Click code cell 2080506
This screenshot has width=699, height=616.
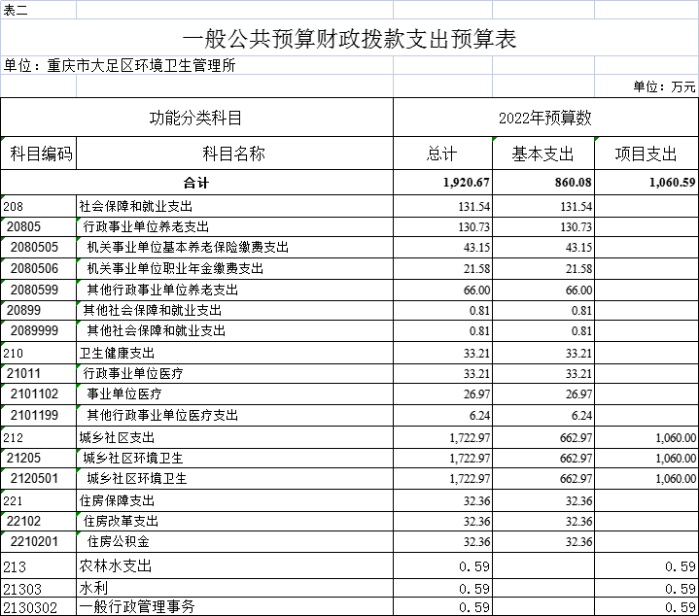coord(38,268)
